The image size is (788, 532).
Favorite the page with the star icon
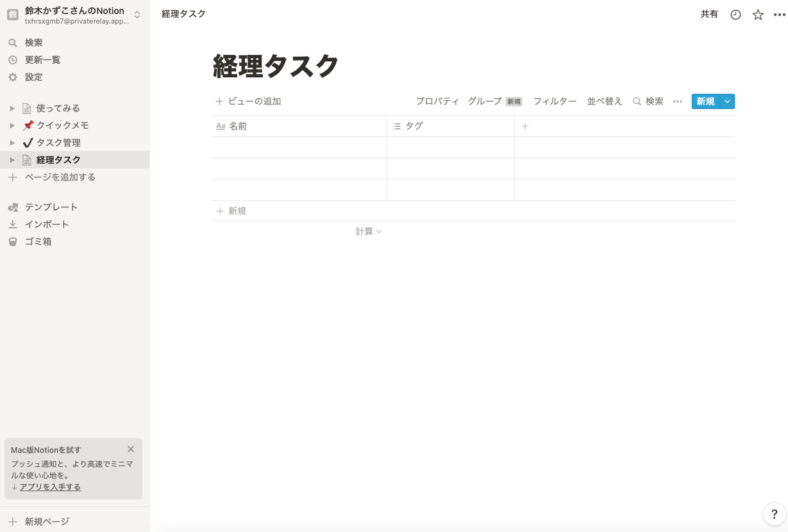758,15
